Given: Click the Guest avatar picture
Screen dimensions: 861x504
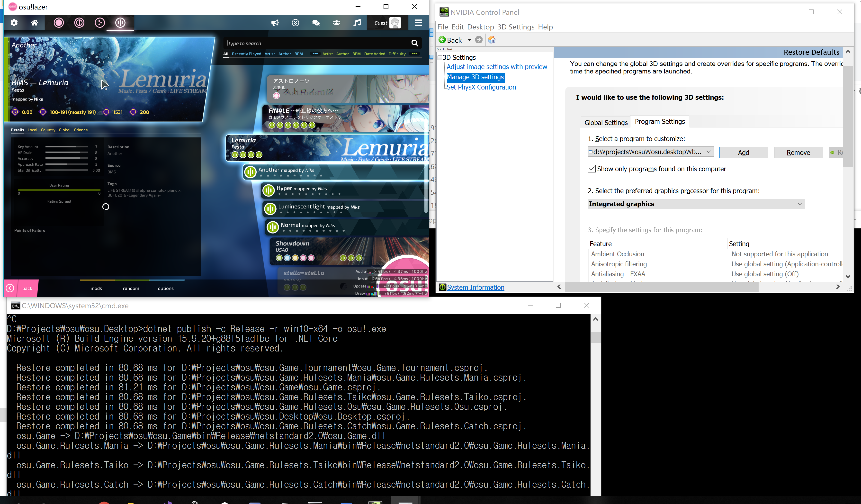Looking at the screenshot, I should [x=395, y=23].
